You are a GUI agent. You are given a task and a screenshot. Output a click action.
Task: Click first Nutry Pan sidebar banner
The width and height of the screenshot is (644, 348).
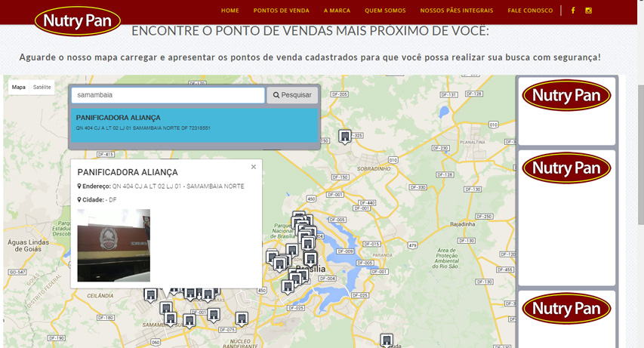coord(567,110)
